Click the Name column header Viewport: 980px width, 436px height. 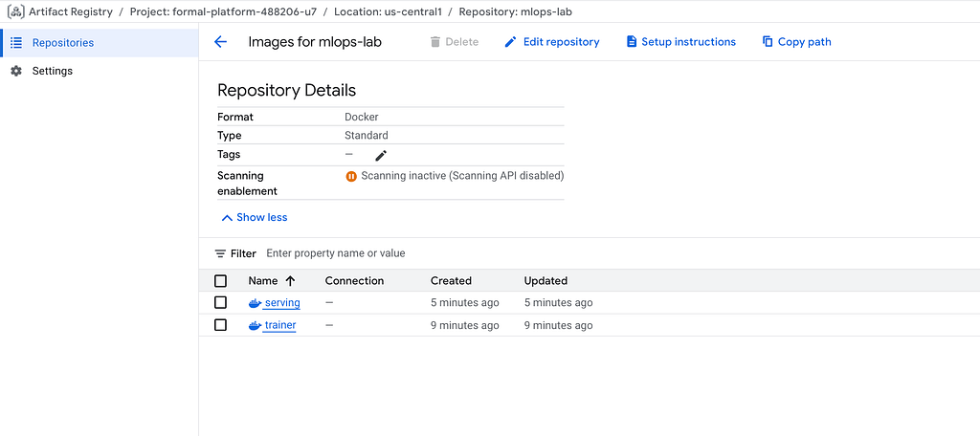(262, 280)
